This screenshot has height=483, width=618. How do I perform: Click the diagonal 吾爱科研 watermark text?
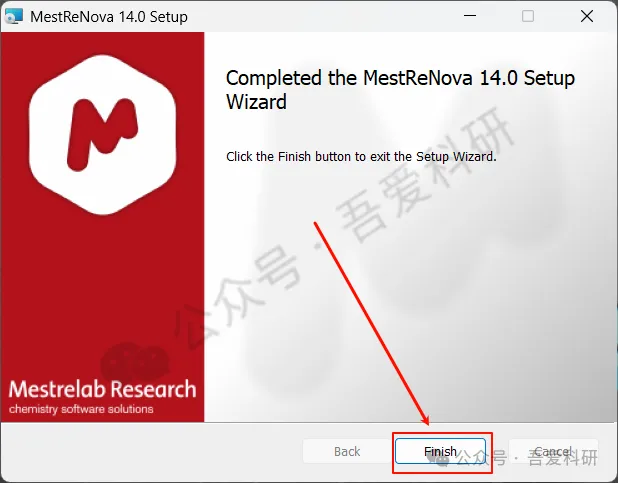pos(425,173)
